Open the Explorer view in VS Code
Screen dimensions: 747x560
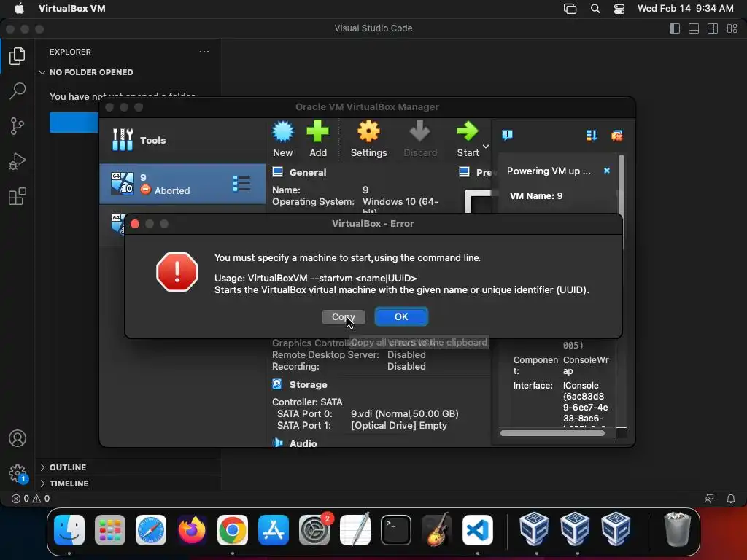coord(18,56)
